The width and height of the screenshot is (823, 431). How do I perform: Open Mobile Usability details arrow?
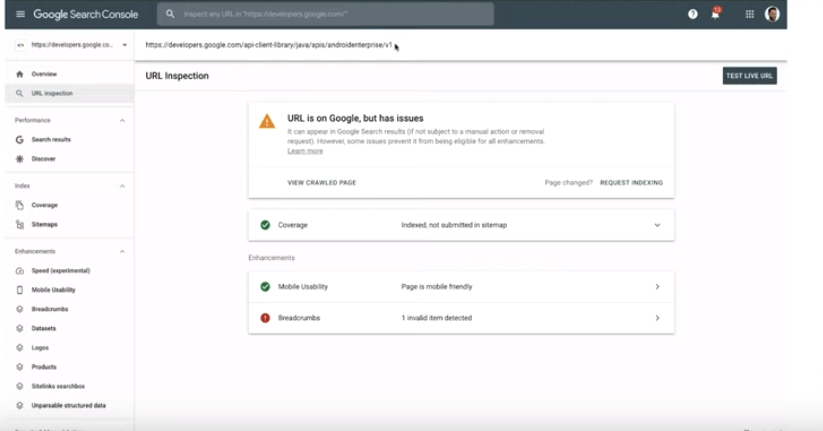(657, 287)
